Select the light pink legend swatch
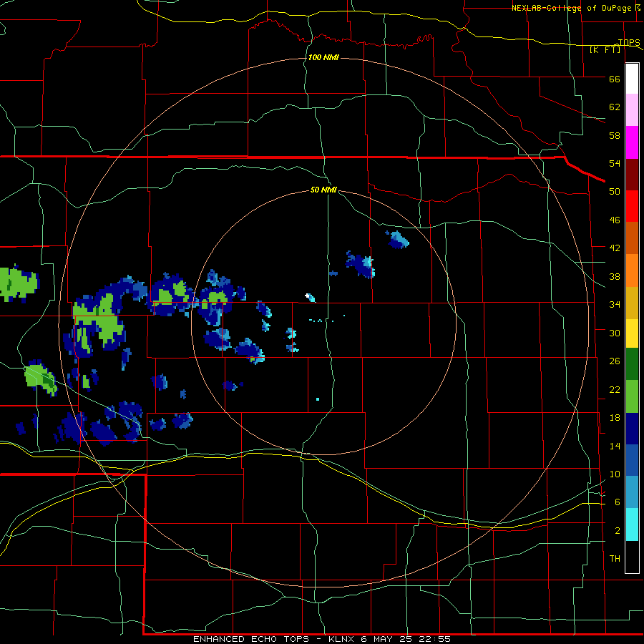Viewport: 644px width, 644px height. pyautogui.click(x=632, y=109)
